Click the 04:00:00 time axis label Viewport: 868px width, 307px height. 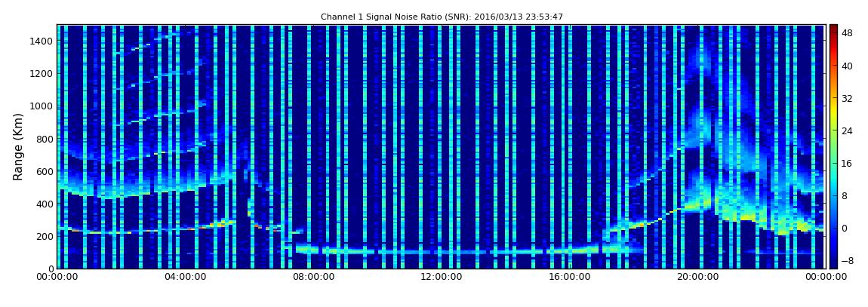tap(184, 277)
